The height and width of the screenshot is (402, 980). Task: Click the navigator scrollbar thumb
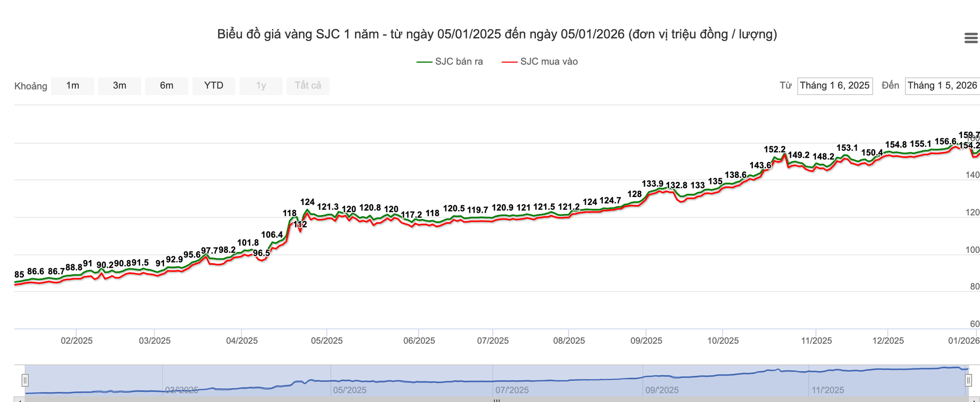tap(497, 400)
